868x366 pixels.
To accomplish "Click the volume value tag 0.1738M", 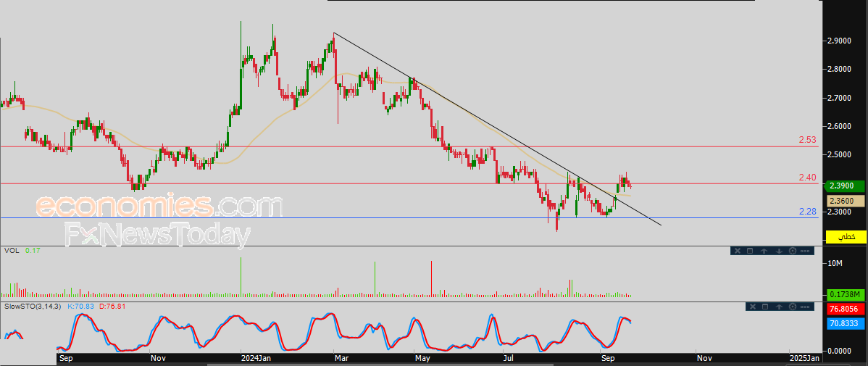I will tap(846, 294).
